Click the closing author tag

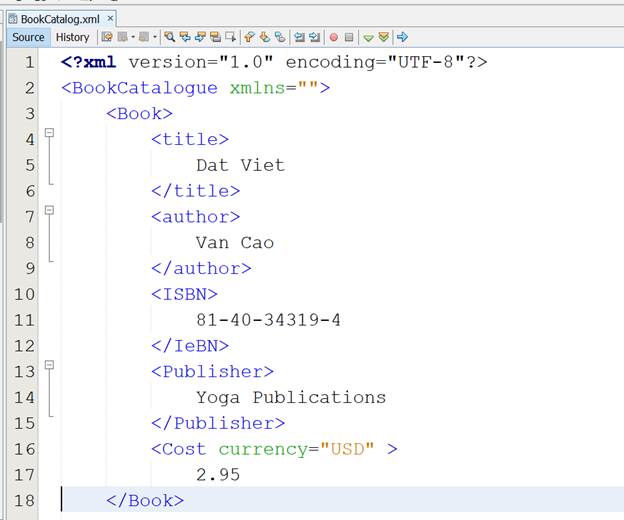pos(201,268)
